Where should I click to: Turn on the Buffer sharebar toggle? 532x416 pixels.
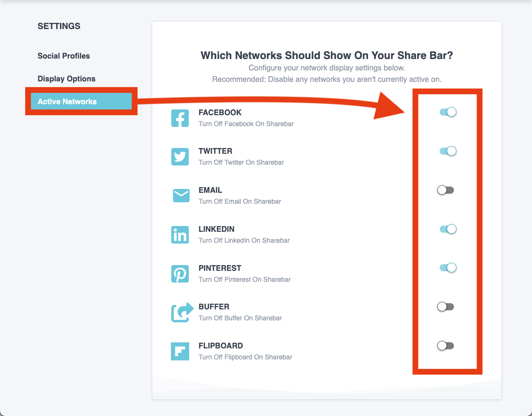pyautogui.click(x=445, y=307)
